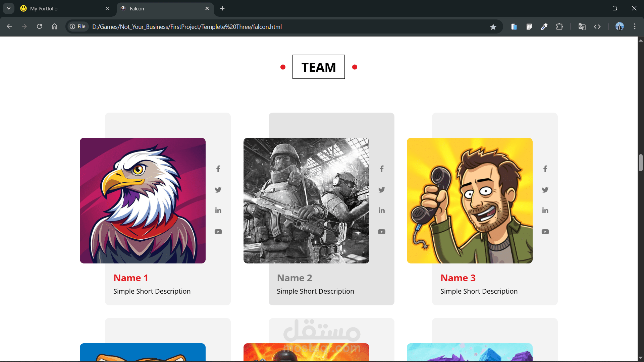Image resolution: width=644 pixels, height=362 pixels.
Task: Click the Name 2 heading
Action: tap(294, 278)
